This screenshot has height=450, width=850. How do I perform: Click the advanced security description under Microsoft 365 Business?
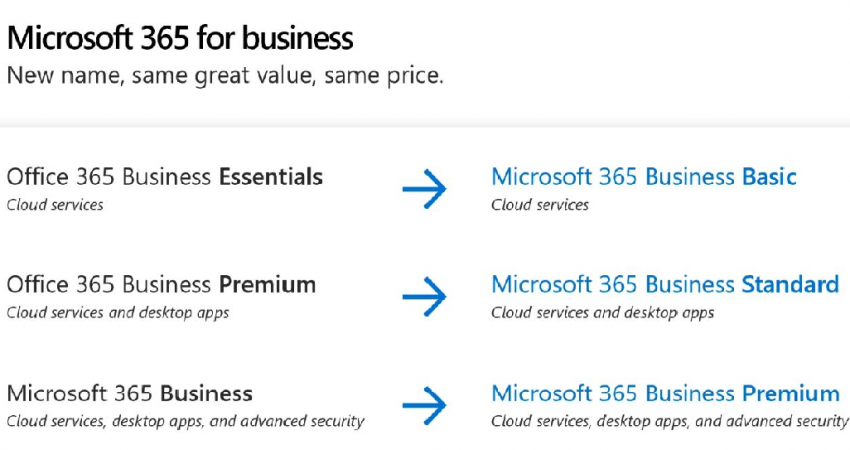pos(185,421)
